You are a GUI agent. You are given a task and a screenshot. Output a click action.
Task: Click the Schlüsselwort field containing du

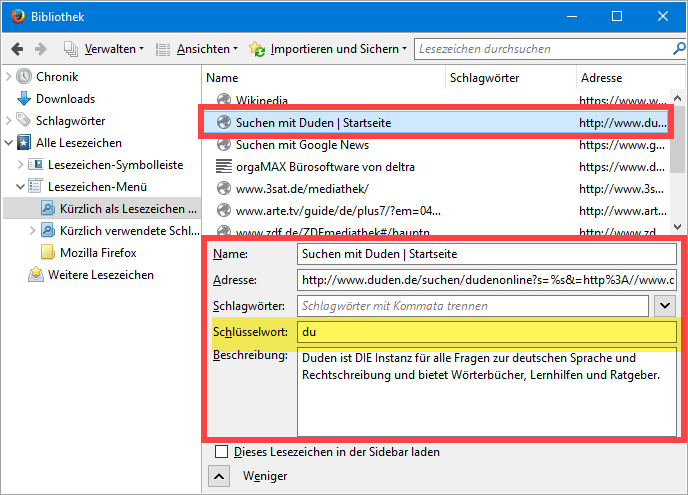click(487, 332)
